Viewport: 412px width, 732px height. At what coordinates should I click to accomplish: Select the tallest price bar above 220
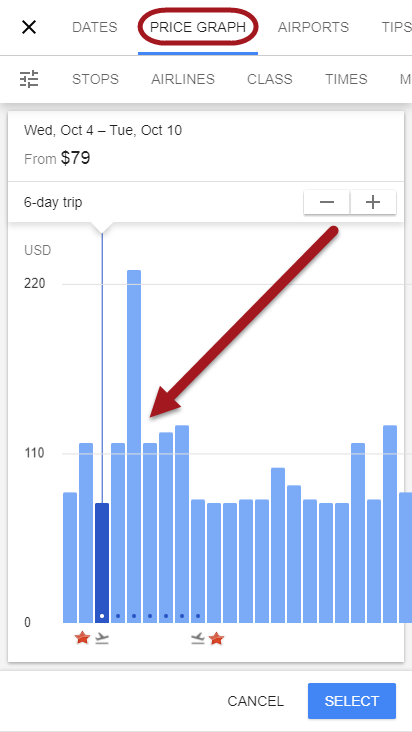[134, 446]
